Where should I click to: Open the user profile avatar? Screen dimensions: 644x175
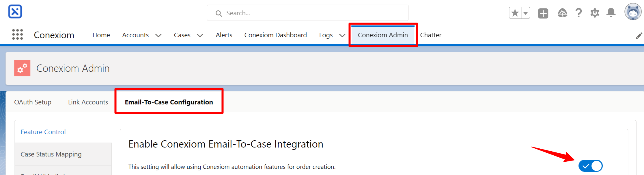pyautogui.click(x=633, y=12)
